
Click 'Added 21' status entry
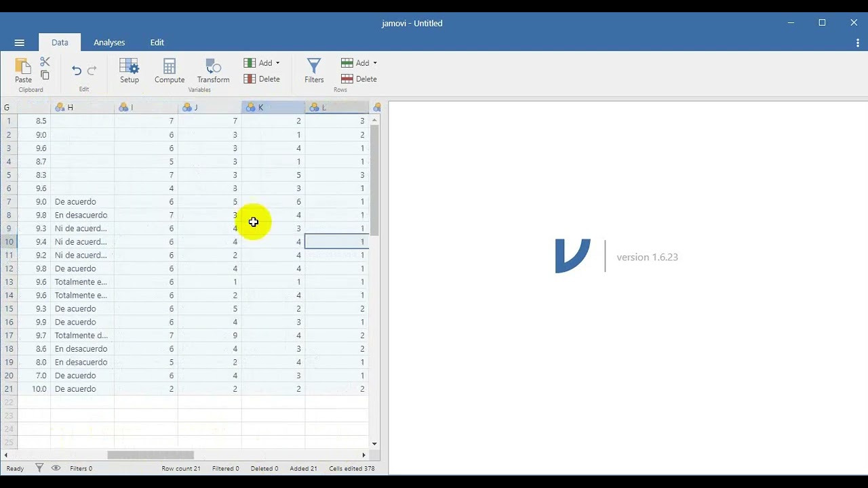303,468
